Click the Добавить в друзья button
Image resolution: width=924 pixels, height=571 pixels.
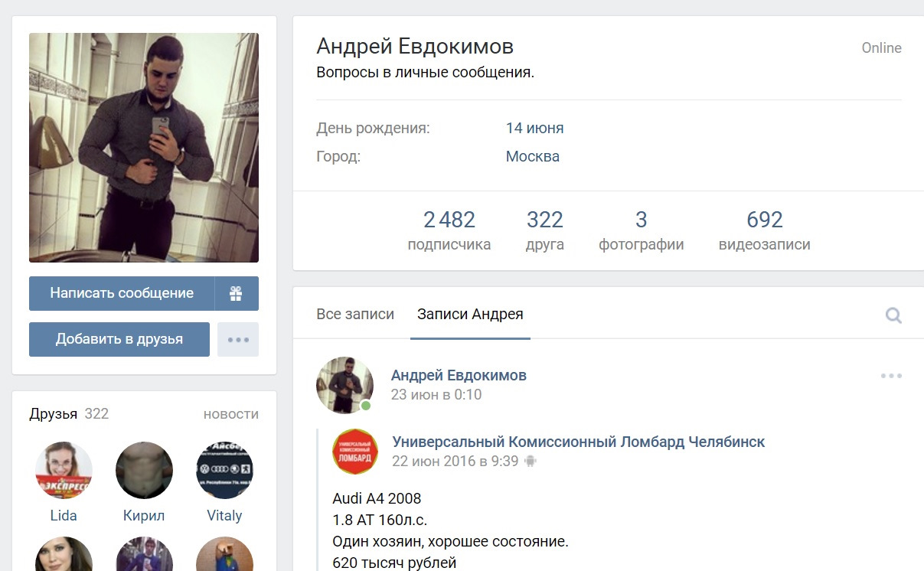click(119, 339)
